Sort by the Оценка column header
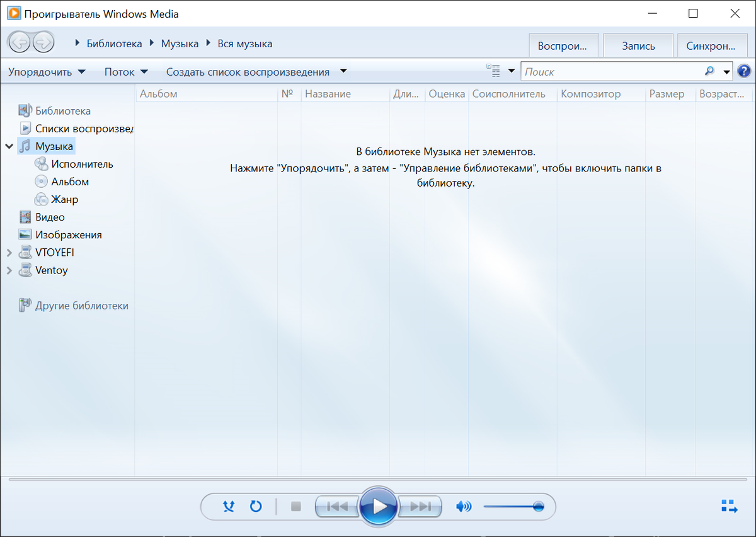This screenshot has height=537, width=756. [x=447, y=94]
